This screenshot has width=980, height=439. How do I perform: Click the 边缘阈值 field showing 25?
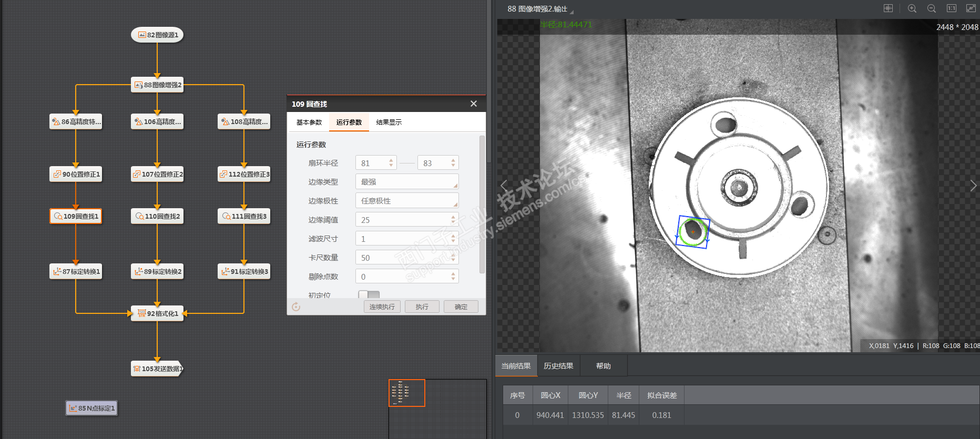pos(407,220)
